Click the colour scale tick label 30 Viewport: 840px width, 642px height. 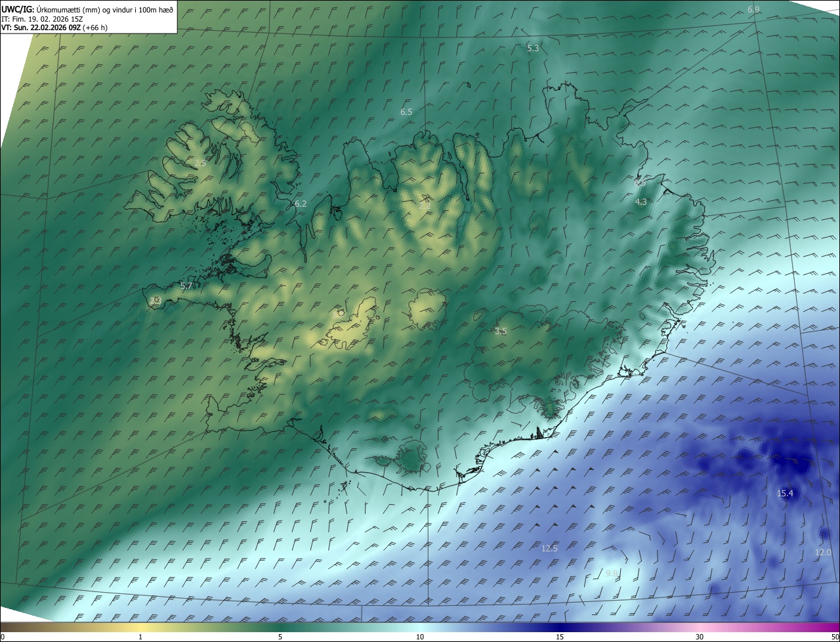tap(700, 637)
